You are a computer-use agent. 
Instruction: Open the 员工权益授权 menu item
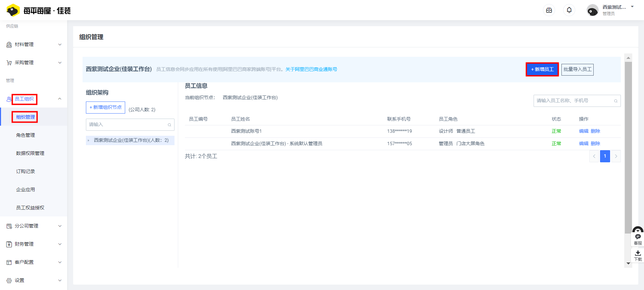coord(30,208)
